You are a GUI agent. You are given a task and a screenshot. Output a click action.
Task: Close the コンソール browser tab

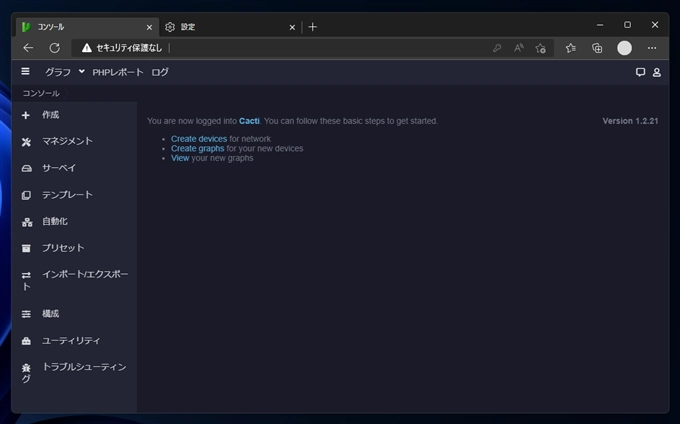click(149, 27)
